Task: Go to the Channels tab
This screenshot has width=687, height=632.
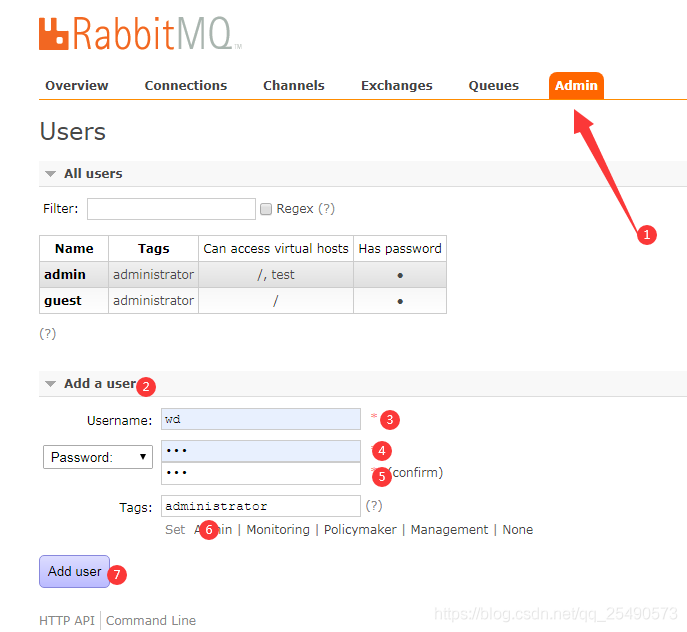Action: [294, 85]
